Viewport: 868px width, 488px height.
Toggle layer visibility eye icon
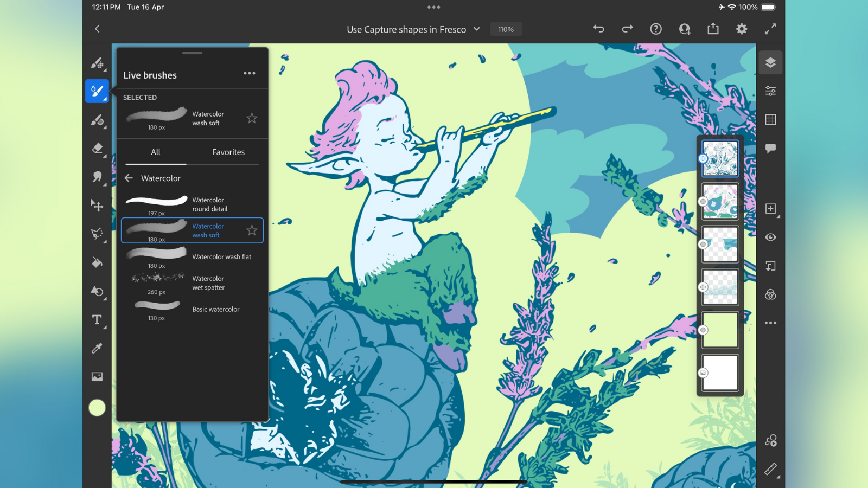pos(770,237)
